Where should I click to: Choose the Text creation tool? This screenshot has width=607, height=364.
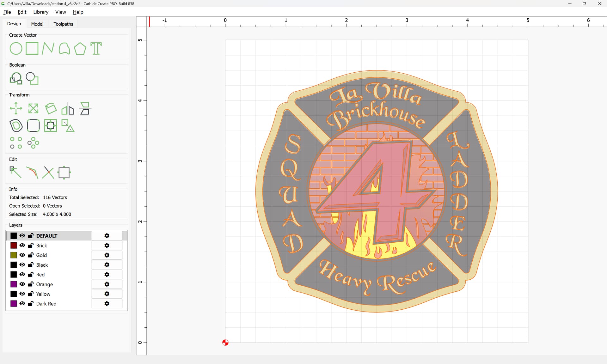96,49
